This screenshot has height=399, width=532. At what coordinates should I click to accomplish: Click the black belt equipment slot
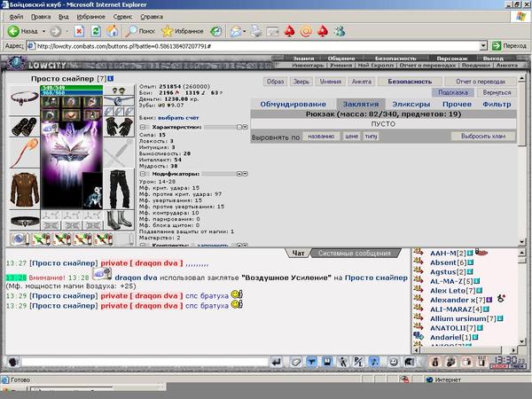click(24, 222)
